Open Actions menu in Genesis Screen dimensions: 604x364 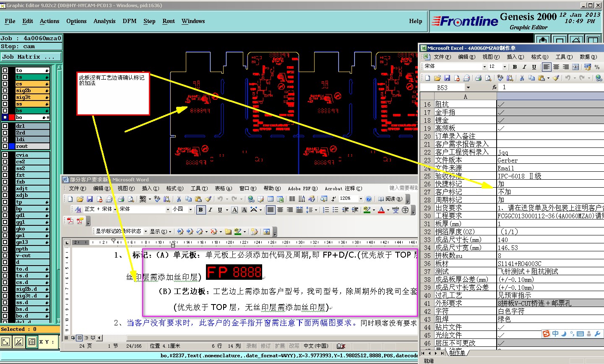point(49,21)
